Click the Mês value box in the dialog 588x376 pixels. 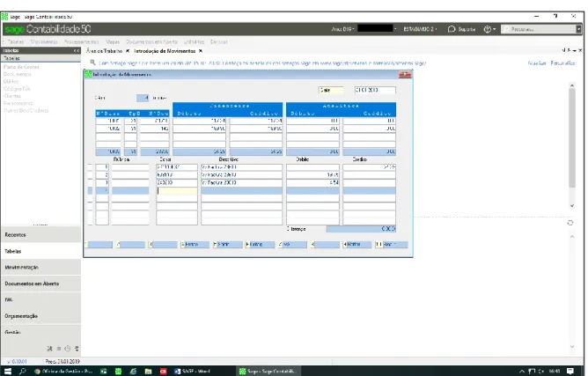tap(143, 98)
